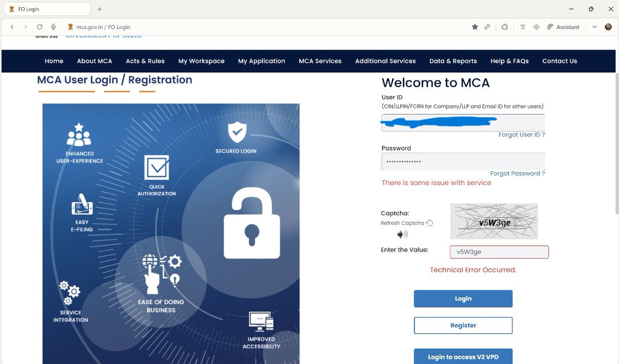Click the reader list lines icon
Image resolution: width=619 pixels, height=364 pixels.
coord(523,27)
